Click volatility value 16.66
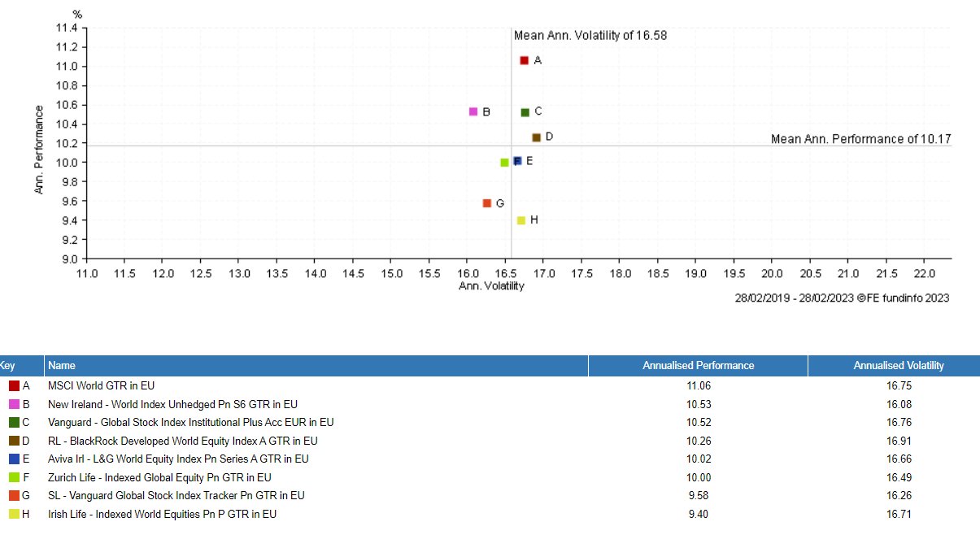 899,459
